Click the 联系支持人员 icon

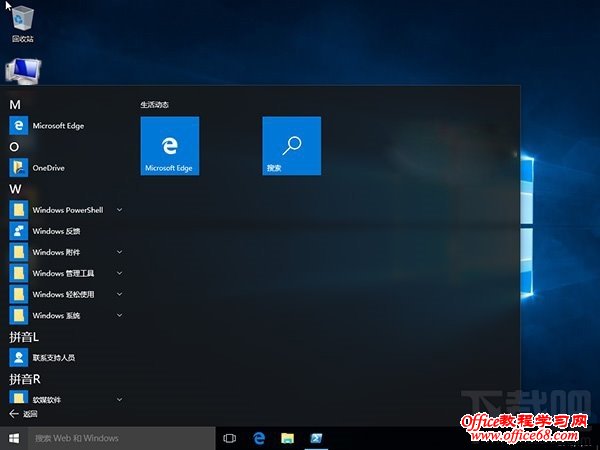pos(18,357)
